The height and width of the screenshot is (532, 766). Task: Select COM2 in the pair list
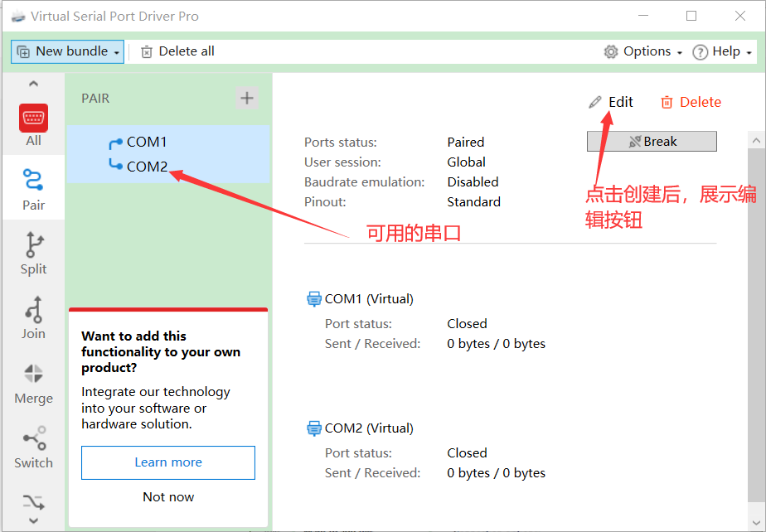click(x=147, y=167)
